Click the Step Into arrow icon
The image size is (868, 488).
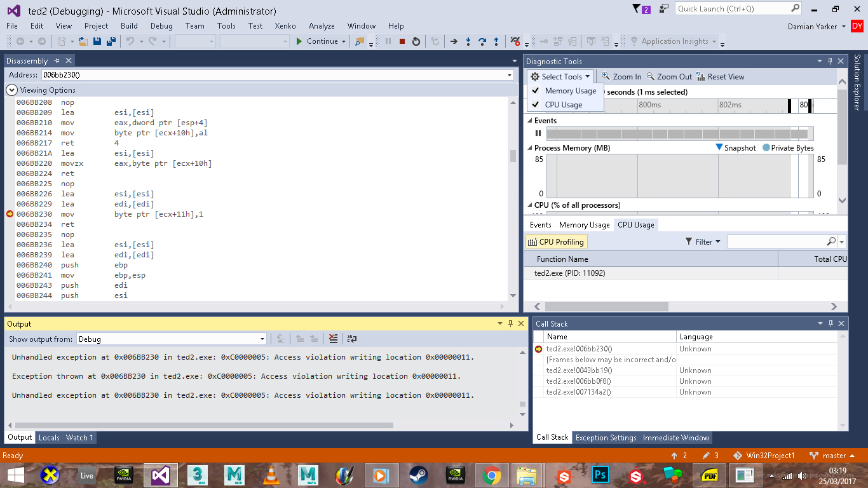(468, 41)
